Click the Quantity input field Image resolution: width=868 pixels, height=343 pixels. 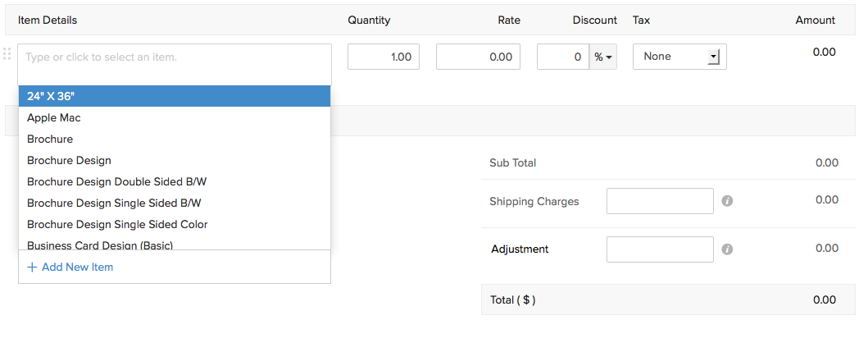point(384,57)
